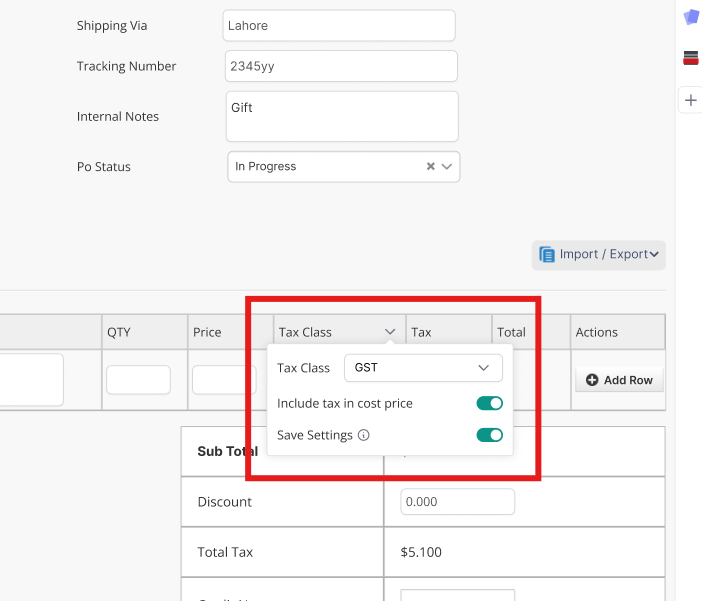
Task: Clear the Po Status selection with the x
Action: (431, 167)
